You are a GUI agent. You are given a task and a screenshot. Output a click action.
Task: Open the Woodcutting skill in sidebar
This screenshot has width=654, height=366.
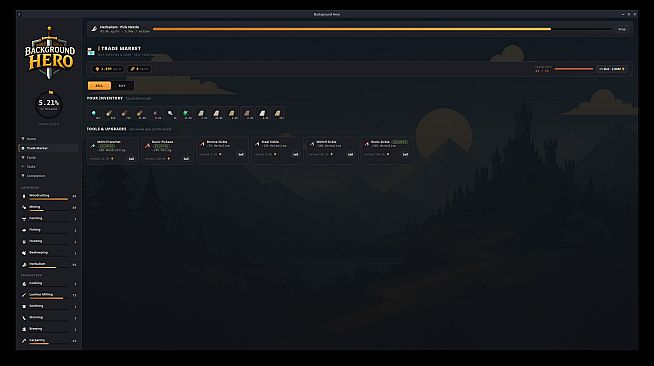tap(49, 196)
